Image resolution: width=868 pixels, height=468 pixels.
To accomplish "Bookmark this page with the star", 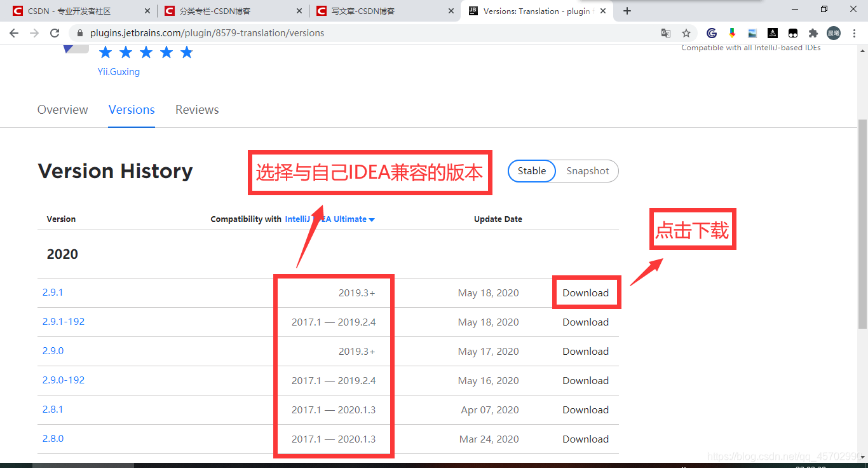I will pos(686,33).
